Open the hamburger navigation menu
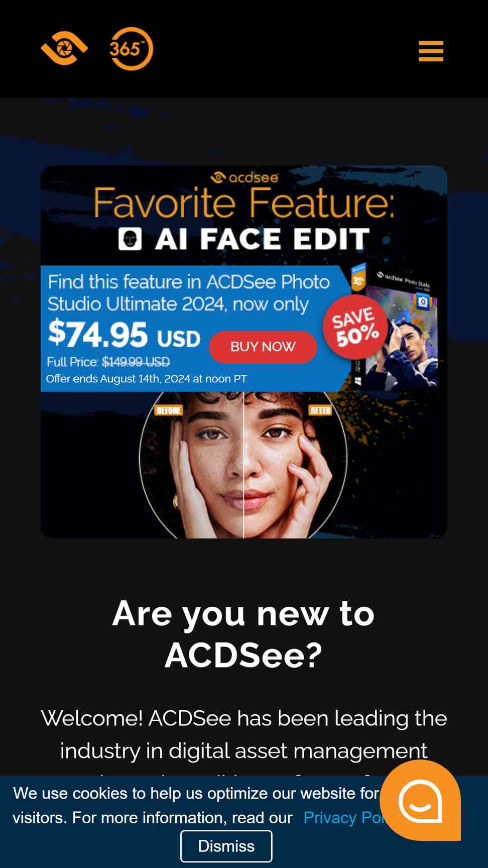This screenshot has height=868, width=488. click(x=431, y=51)
